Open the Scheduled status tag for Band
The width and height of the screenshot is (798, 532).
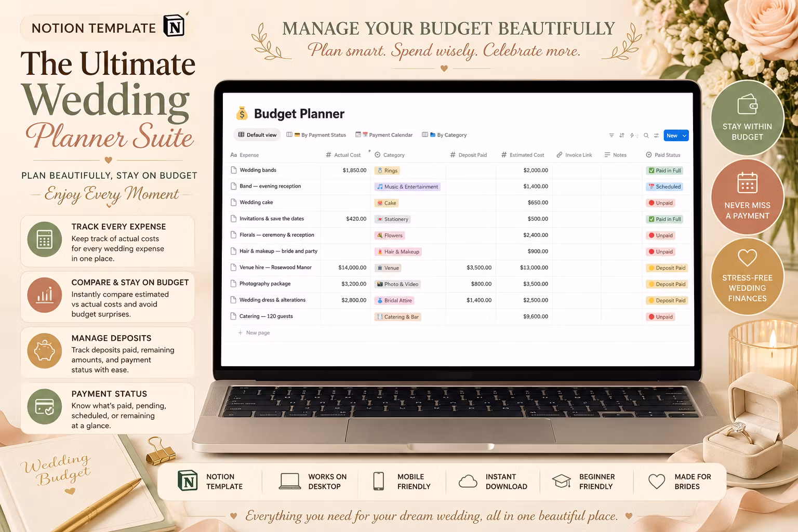pyautogui.click(x=665, y=187)
